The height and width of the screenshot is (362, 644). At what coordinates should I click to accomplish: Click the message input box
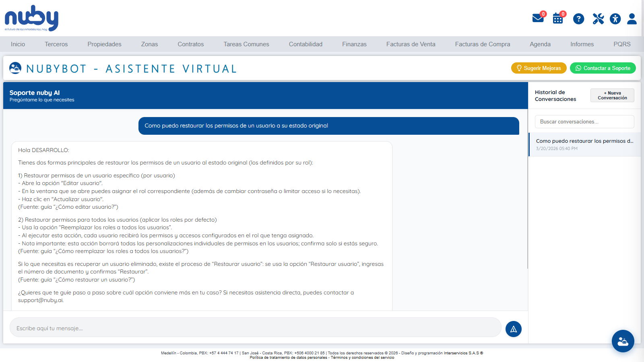[x=256, y=327]
